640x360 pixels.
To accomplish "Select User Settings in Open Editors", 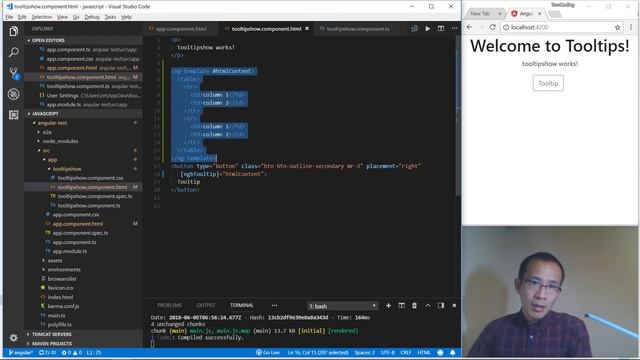I will [x=62, y=96].
